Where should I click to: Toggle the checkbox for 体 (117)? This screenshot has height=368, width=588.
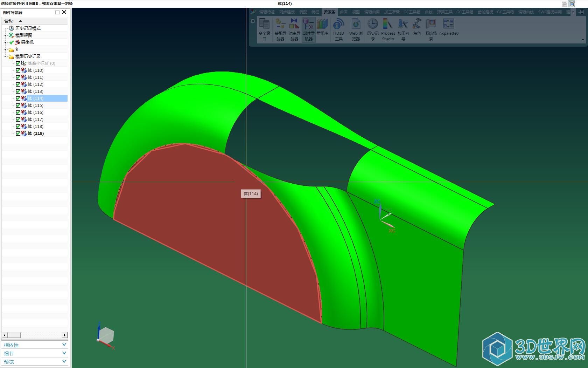tap(18, 120)
